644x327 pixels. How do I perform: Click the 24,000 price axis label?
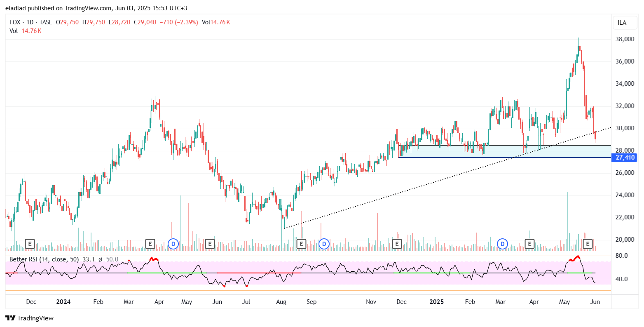(x=624, y=195)
